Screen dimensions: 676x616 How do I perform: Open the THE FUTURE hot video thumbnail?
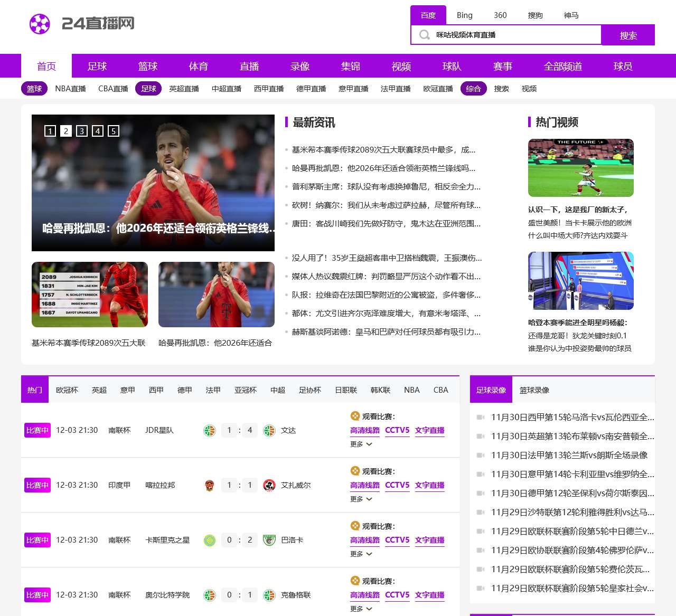point(580,168)
